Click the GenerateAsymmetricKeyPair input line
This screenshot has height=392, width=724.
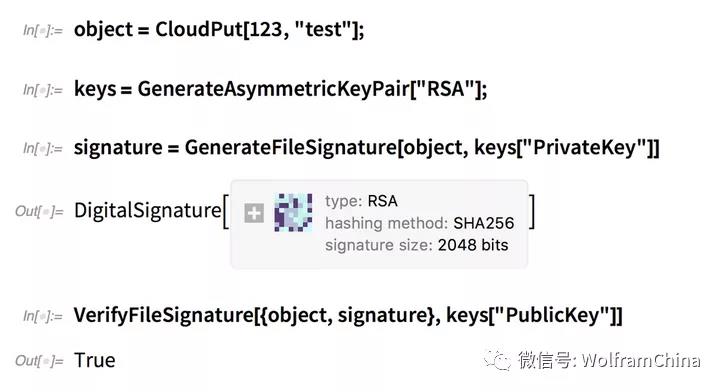(x=280, y=89)
